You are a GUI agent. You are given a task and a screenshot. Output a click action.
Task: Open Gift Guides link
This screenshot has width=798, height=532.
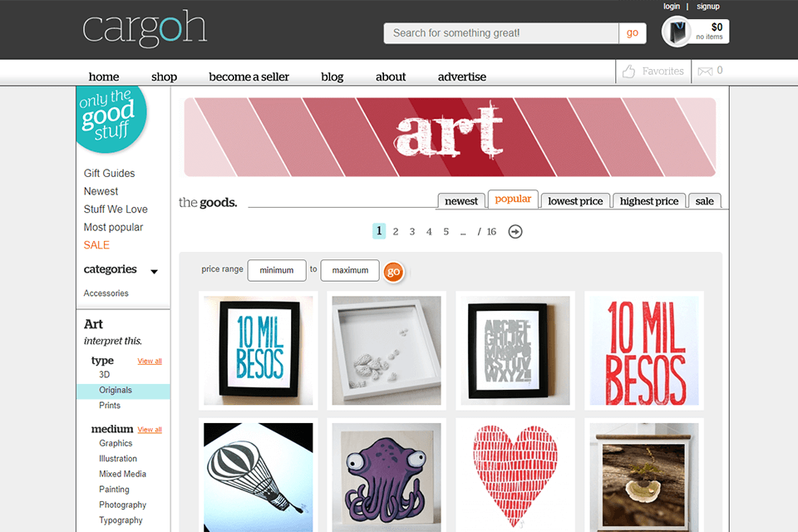[110, 174]
